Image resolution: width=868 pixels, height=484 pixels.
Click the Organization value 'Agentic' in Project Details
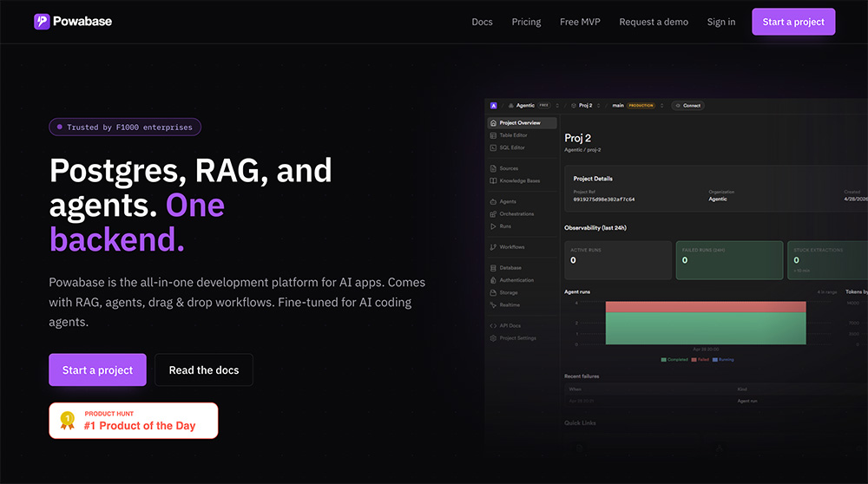coord(718,199)
